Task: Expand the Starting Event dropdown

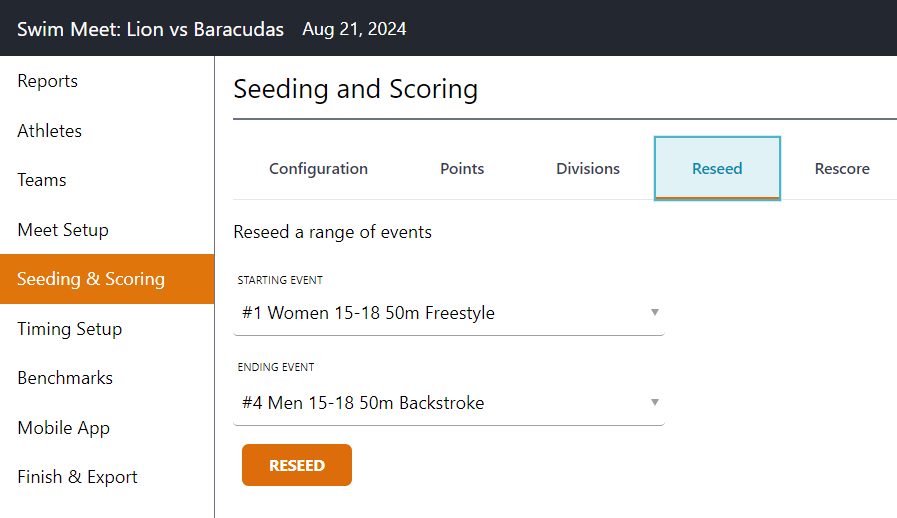Action: point(450,314)
